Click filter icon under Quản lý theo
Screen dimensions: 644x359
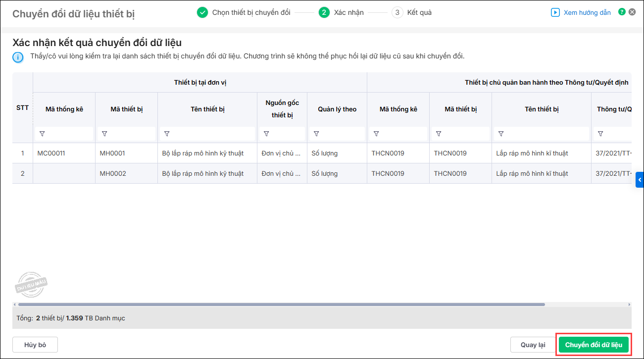click(x=316, y=134)
